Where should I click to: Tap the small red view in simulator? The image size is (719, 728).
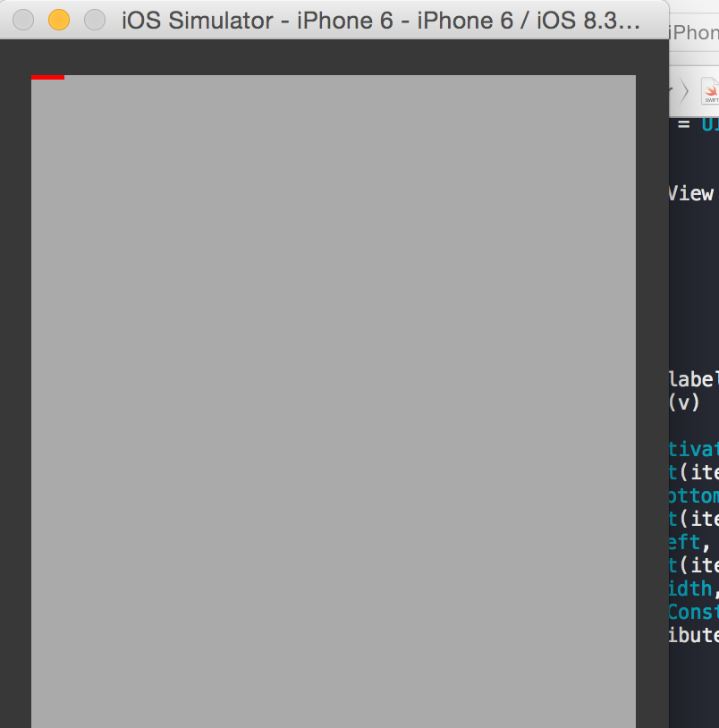(x=47, y=77)
